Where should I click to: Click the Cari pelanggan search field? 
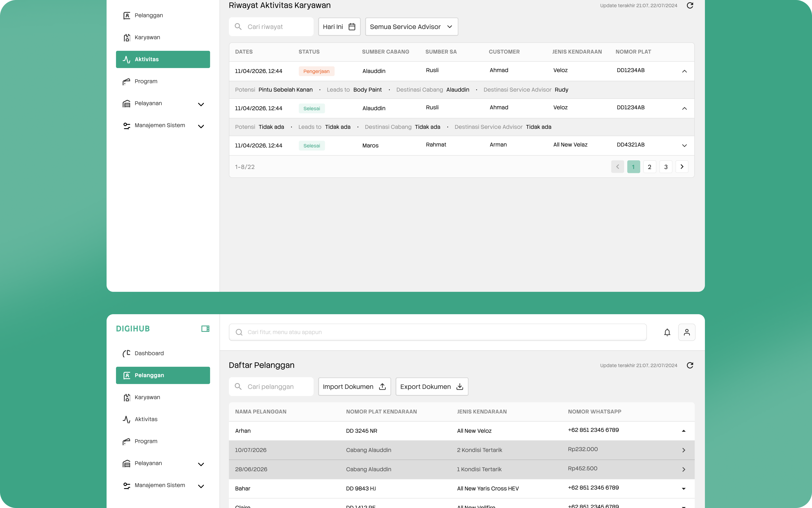click(271, 386)
